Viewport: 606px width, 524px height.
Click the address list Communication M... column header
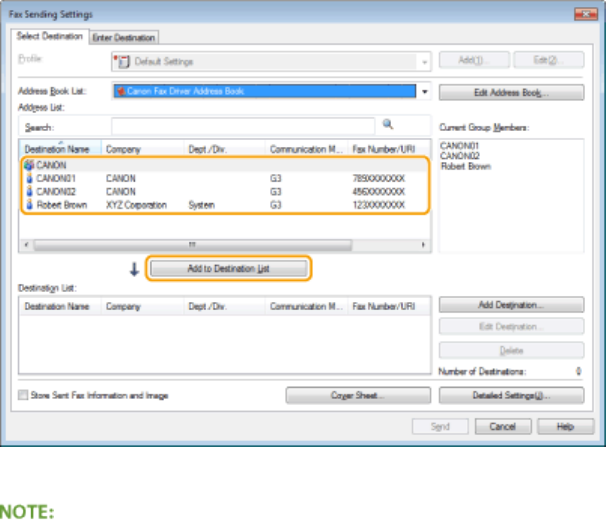[x=306, y=149]
